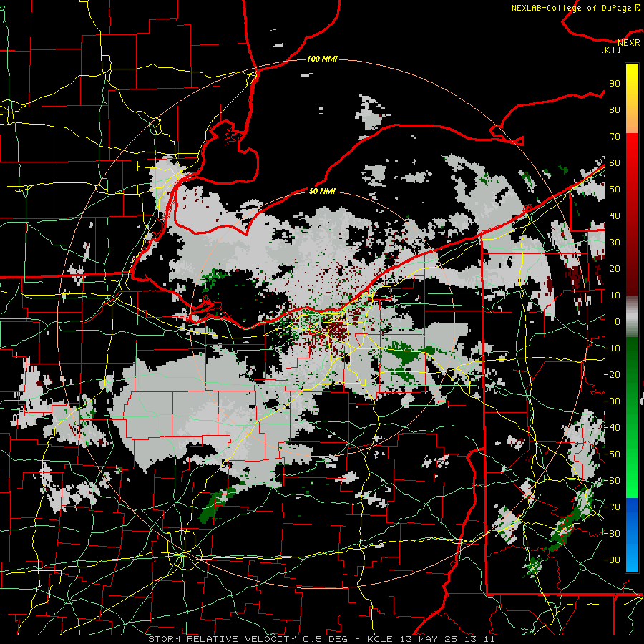
Task: Click the -20 knot label on the scale
Action: (612, 374)
